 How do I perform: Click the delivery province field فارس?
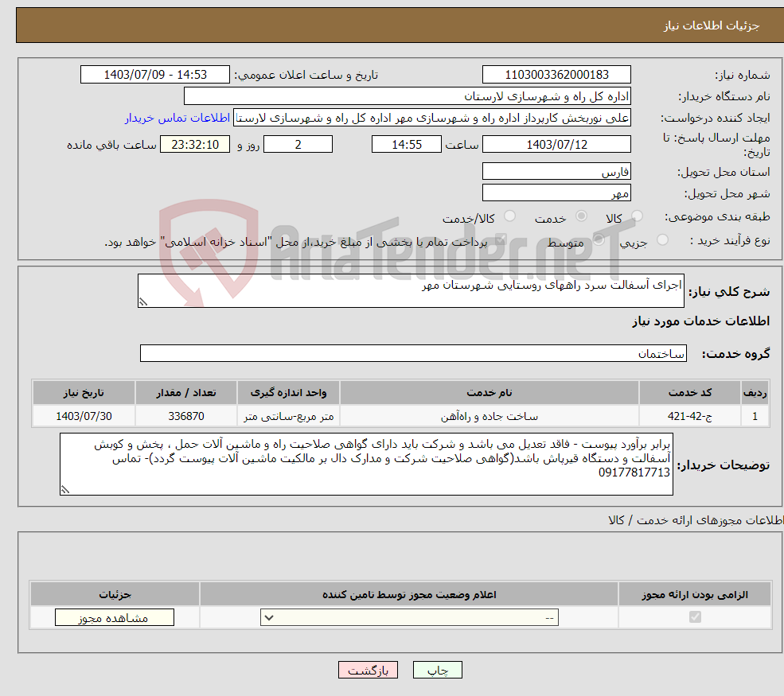pyautogui.click(x=556, y=171)
